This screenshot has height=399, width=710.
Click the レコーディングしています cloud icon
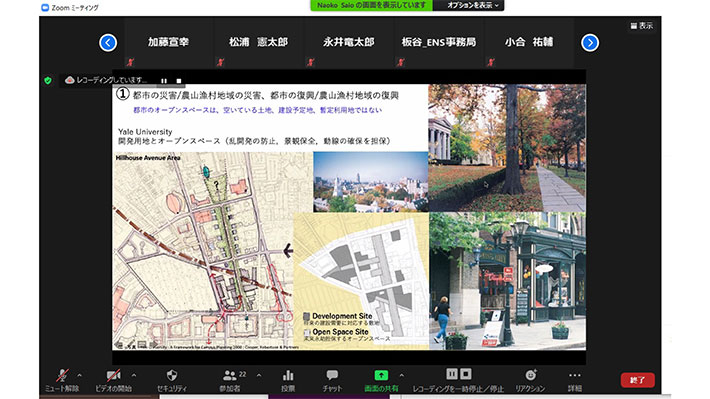click(69, 80)
